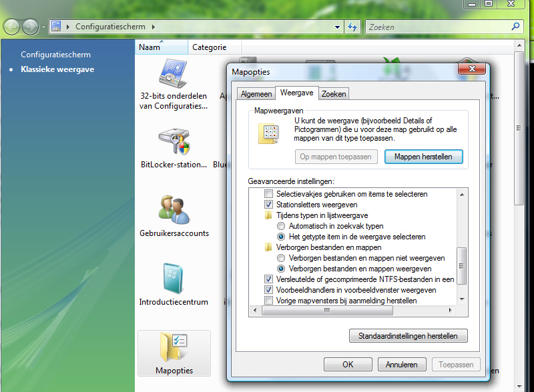Click the vertical scrollbar thumb in settings list
Viewport: 534px width, 392px height.
tap(462, 266)
